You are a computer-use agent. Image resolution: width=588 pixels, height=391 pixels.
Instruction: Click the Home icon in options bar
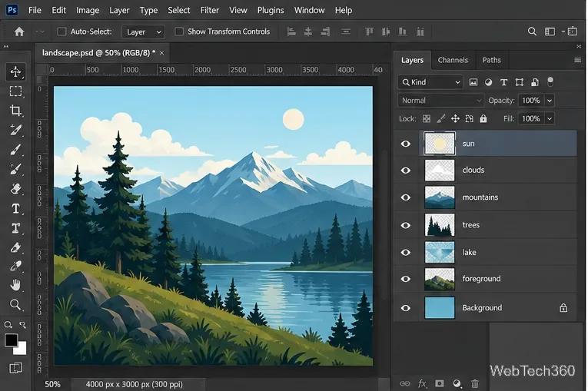pyautogui.click(x=19, y=31)
